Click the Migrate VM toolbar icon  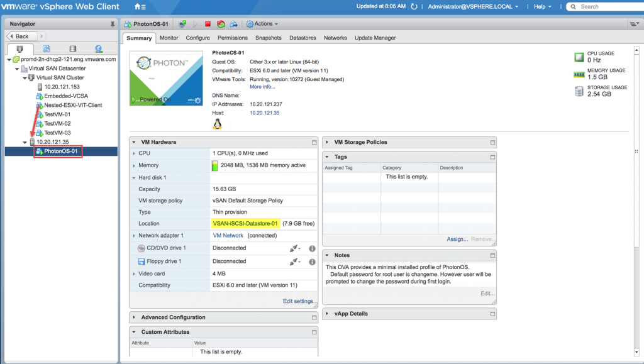233,24
